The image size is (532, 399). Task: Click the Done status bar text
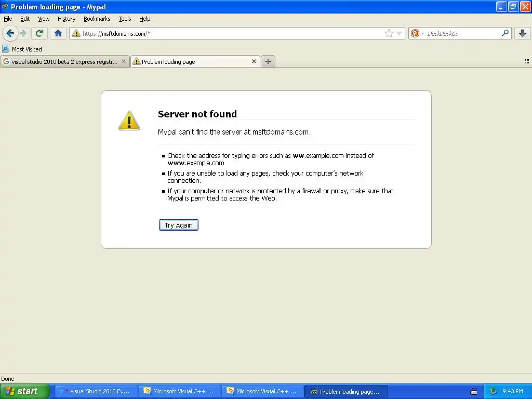8,379
